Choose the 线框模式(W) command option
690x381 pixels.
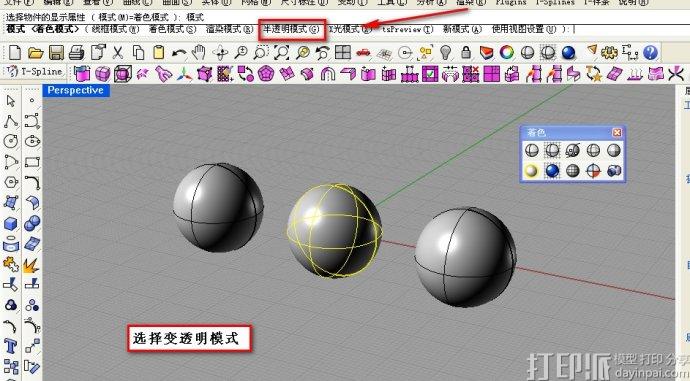(x=115, y=29)
